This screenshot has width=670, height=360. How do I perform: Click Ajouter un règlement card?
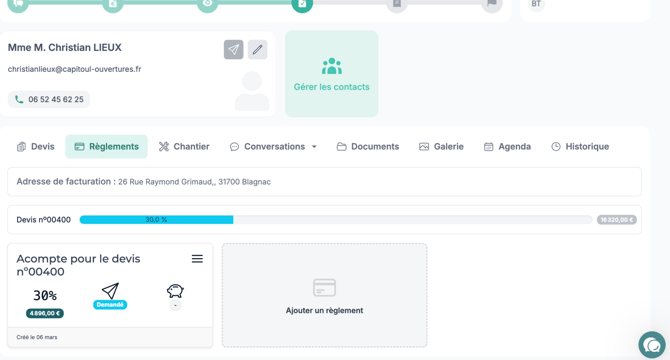pyautogui.click(x=324, y=296)
